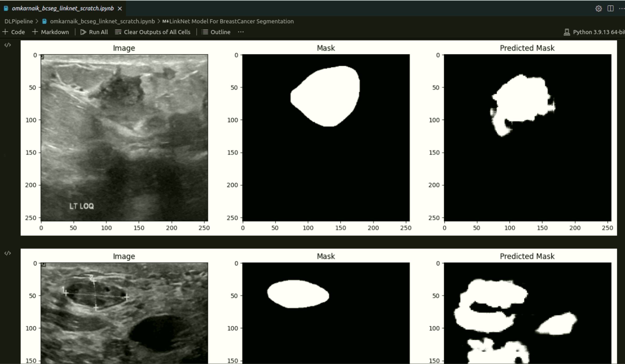Click first output cell's mimetype icon
Viewport: 625px width, 364px height.
8,45
